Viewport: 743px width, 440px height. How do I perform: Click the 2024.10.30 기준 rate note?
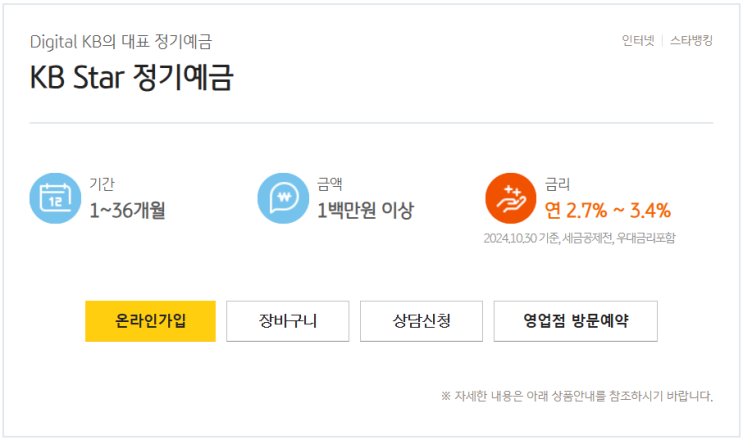tap(579, 238)
